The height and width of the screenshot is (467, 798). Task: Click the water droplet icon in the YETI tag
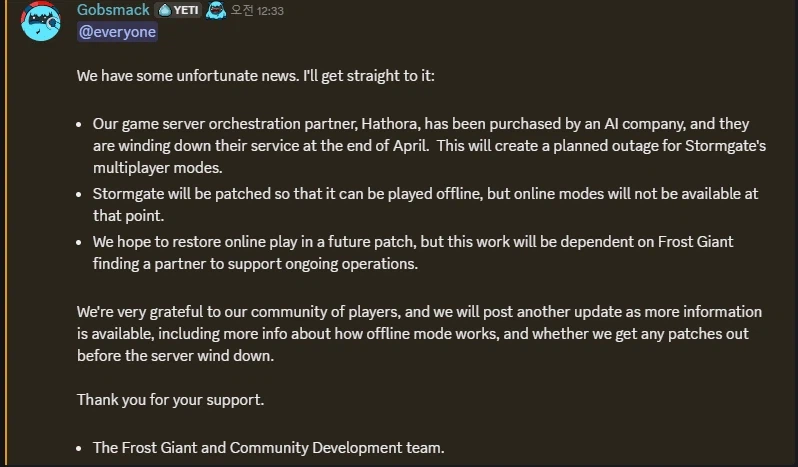click(x=163, y=10)
